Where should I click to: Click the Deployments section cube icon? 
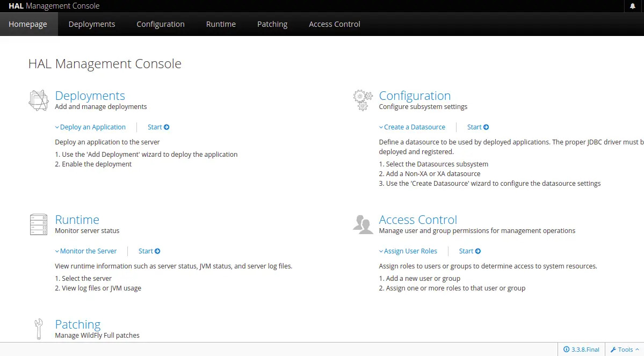tap(39, 100)
